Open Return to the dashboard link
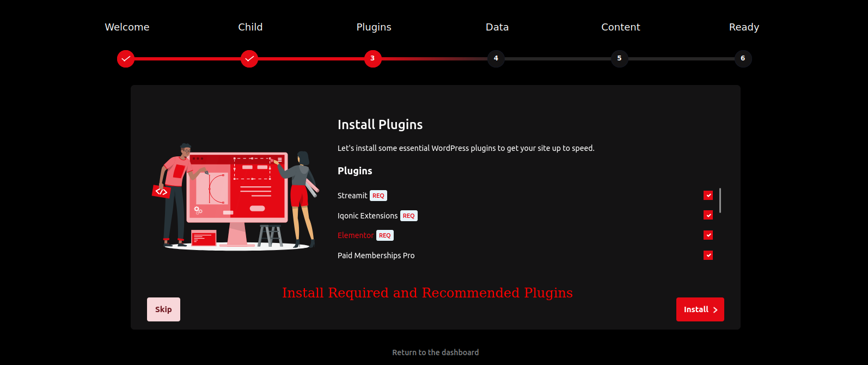 436,352
